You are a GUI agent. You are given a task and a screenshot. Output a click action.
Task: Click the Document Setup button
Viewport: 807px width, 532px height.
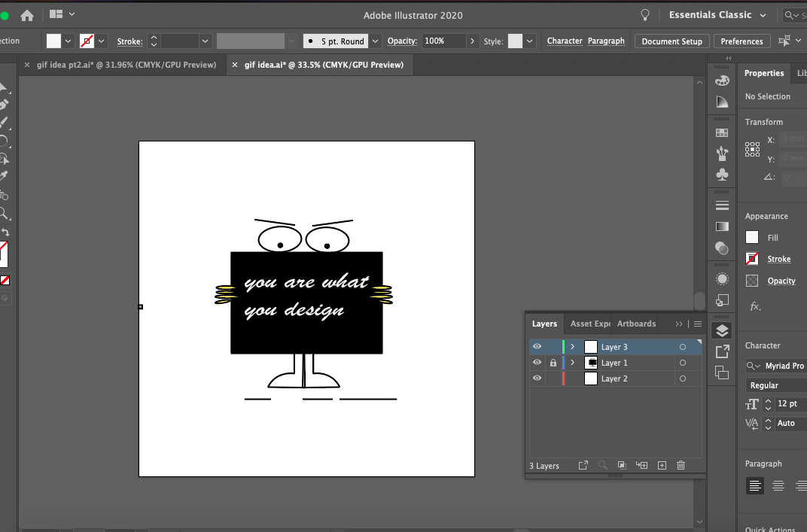(x=671, y=41)
